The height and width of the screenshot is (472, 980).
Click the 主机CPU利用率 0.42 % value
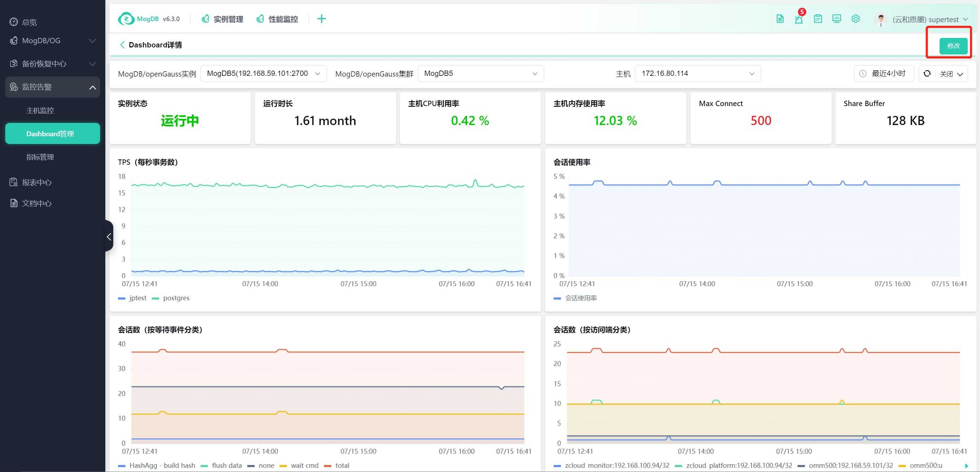pos(470,121)
